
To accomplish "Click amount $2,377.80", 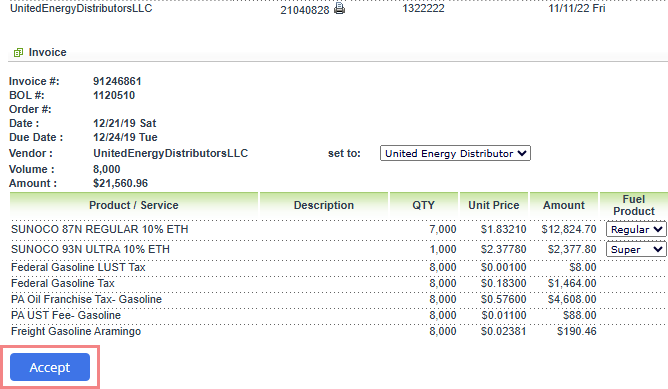I will [572, 249].
